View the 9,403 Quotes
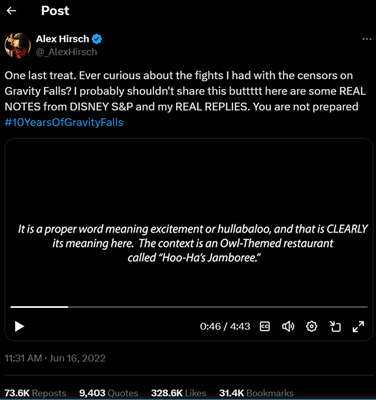 click(x=108, y=393)
